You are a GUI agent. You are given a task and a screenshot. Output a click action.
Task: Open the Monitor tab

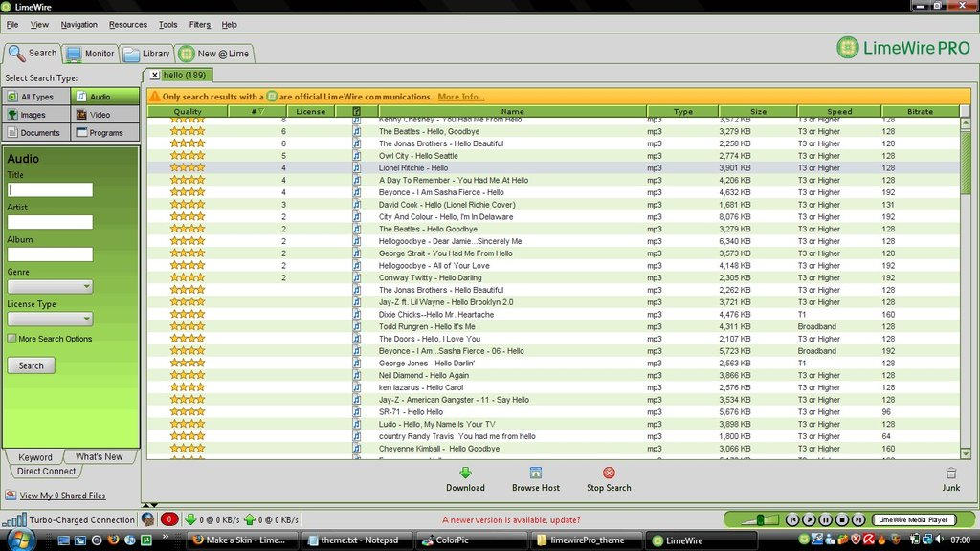pos(90,54)
